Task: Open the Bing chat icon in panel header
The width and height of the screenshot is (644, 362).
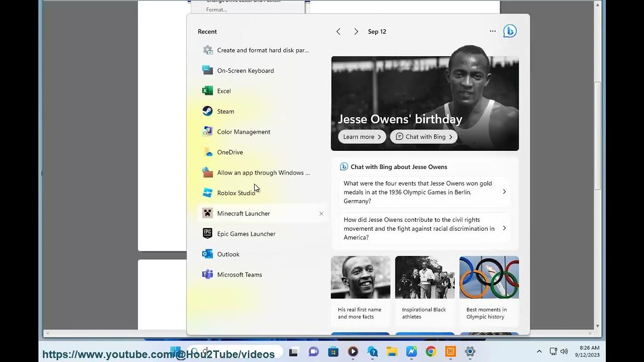Action: (510, 31)
